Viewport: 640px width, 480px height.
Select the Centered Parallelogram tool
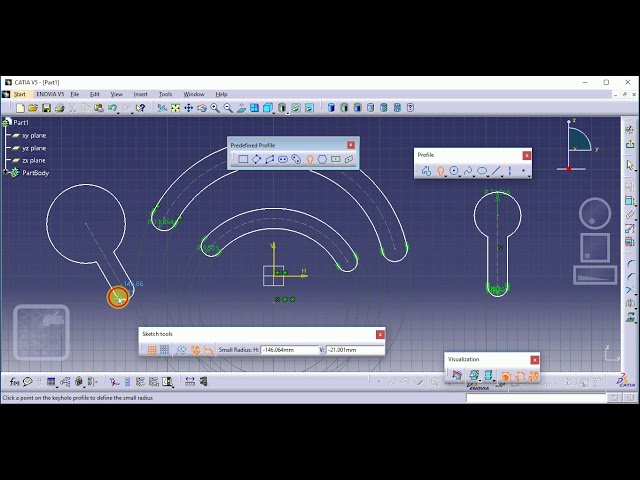(349, 159)
